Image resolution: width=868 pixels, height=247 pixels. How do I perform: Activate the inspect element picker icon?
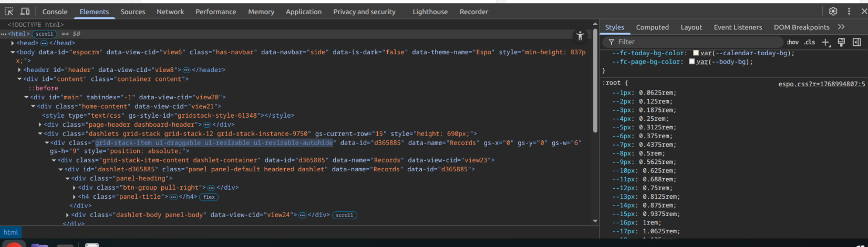tap(9, 12)
